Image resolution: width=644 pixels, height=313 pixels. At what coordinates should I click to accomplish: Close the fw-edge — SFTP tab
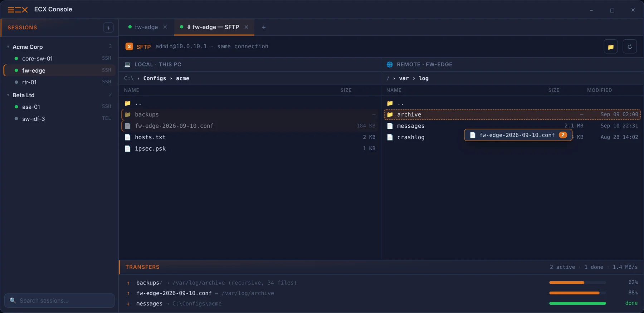pos(246,27)
